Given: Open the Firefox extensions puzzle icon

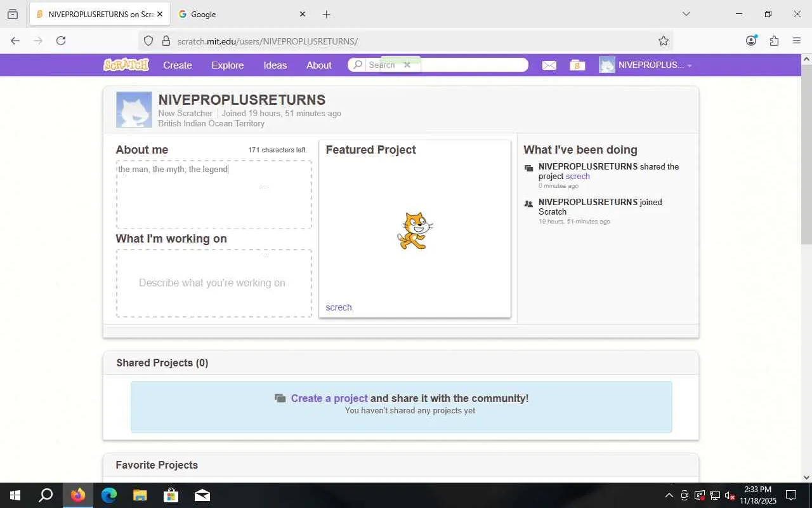Looking at the screenshot, I should (x=774, y=41).
